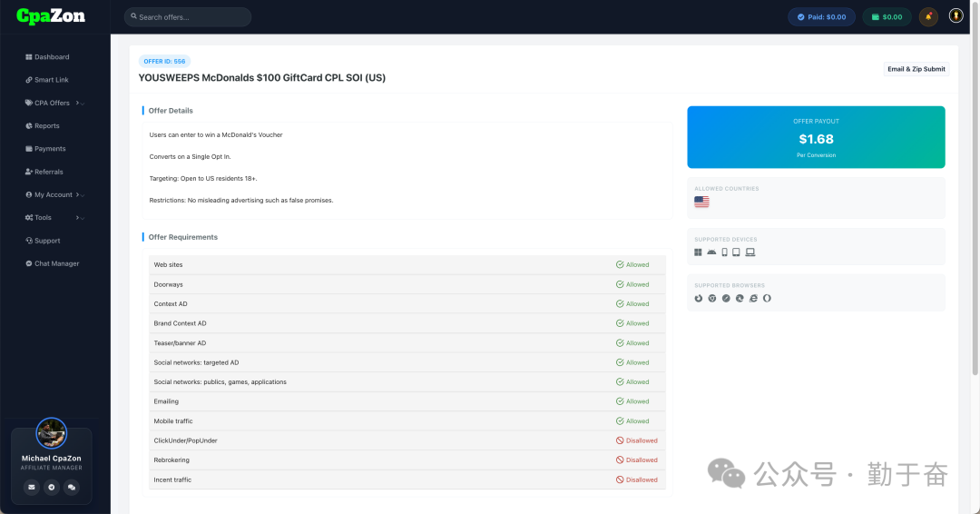Select 'Social networks: publics, games, applications' label

220,382
